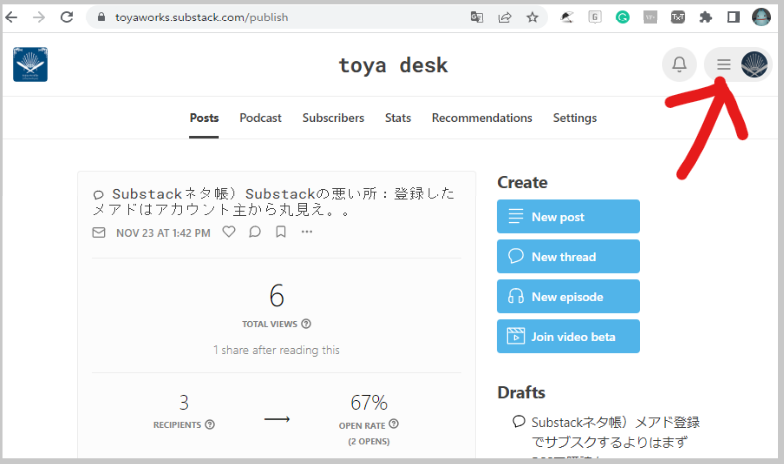784x464 pixels.
Task: Click the Substack user avatar
Action: point(754,64)
